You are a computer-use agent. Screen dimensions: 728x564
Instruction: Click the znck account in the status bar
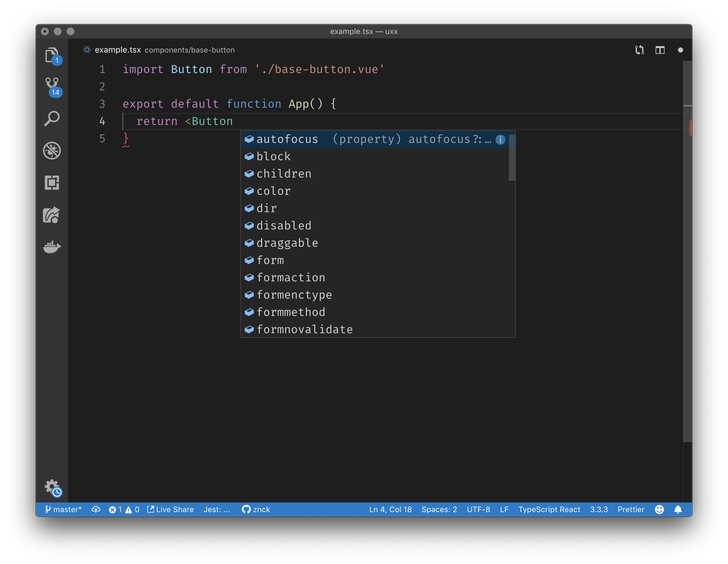[256, 509]
